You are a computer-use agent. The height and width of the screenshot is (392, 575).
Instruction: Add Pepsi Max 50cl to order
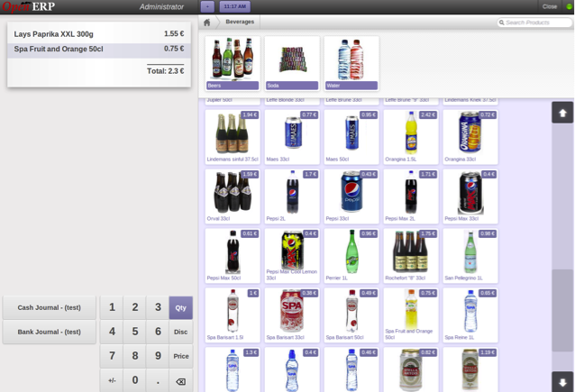[233, 256]
